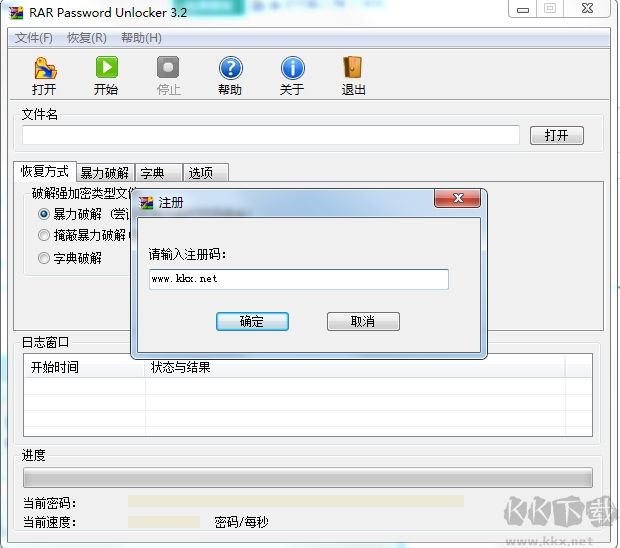This screenshot has height=548, width=620.
Task: Cancel registration with 取消 button
Action: pyautogui.click(x=363, y=321)
